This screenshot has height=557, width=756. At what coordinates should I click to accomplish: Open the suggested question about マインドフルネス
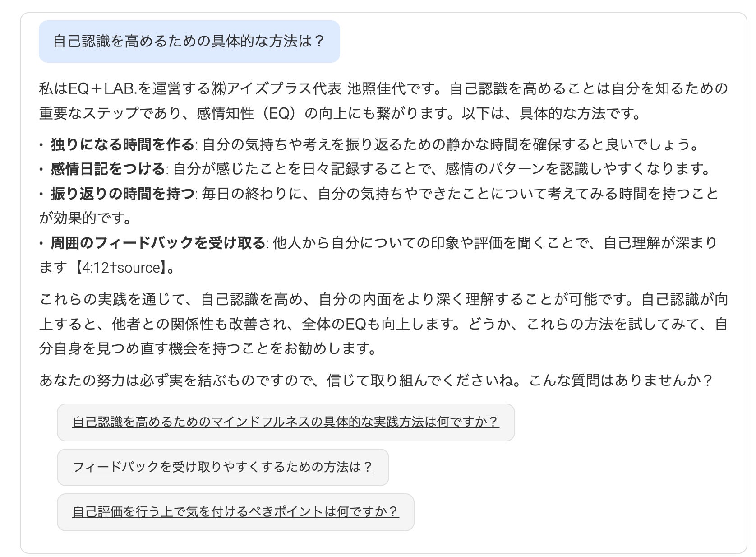click(x=286, y=422)
